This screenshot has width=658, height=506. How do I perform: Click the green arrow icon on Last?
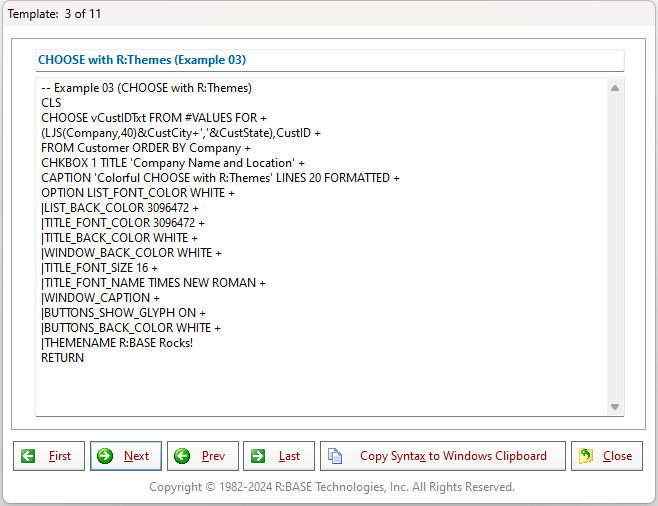(258, 456)
